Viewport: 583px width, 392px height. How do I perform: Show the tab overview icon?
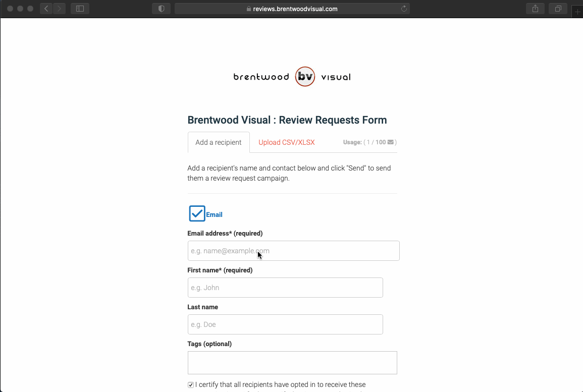click(x=558, y=9)
